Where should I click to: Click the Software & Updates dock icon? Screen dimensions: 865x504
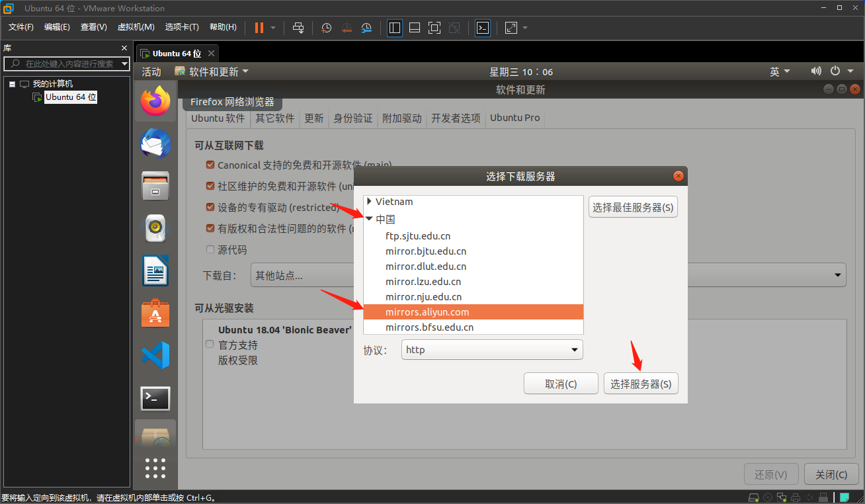click(x=155, y=437)
